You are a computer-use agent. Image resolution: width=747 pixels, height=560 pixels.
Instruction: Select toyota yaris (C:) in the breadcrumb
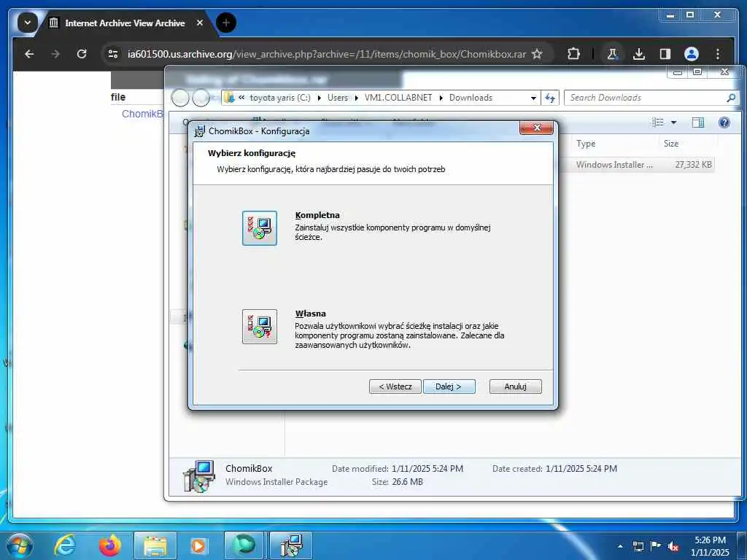click(280, 98)
